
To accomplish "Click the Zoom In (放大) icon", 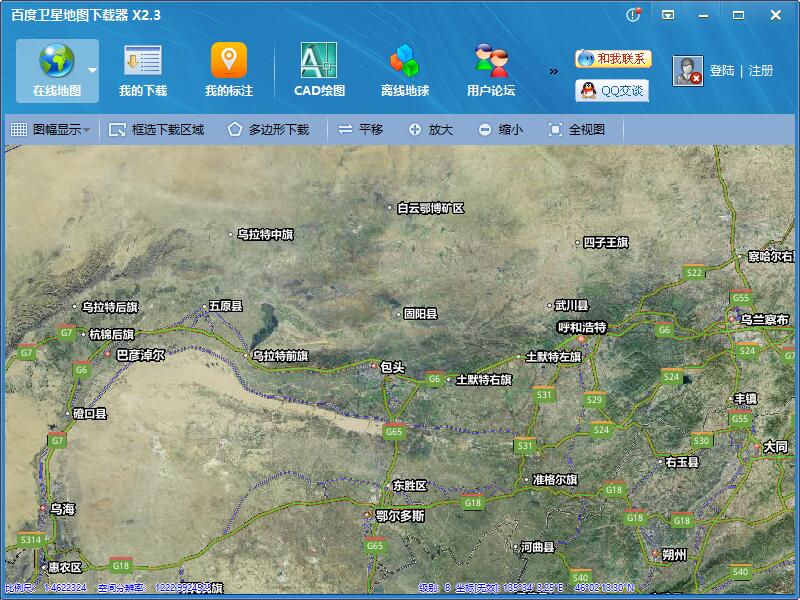I will click(434, 128).
